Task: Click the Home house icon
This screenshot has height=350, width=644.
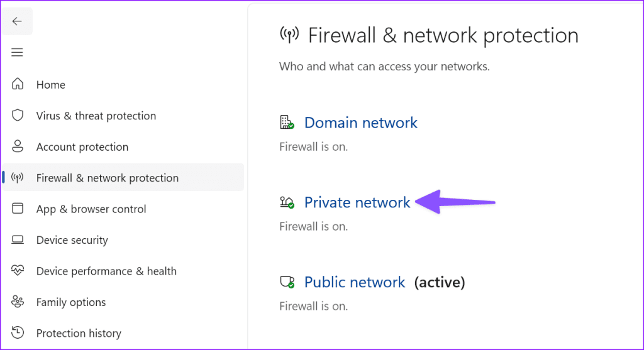Action: coord(17,84)
